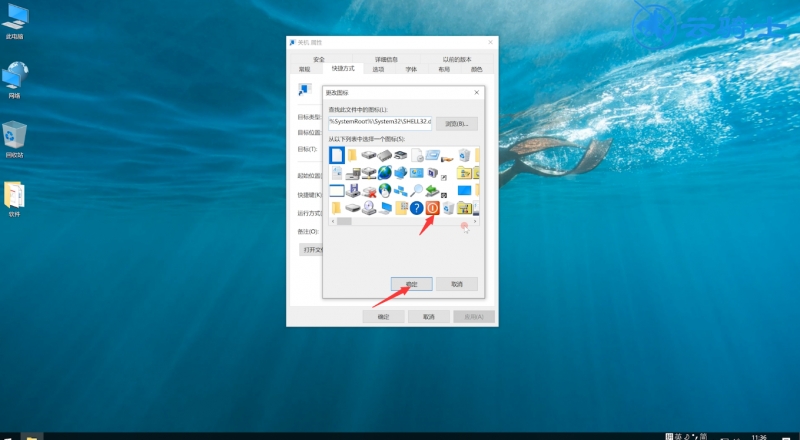Click 取消 in the 属性 window
The image size is (800, 440).
[429, 316]
